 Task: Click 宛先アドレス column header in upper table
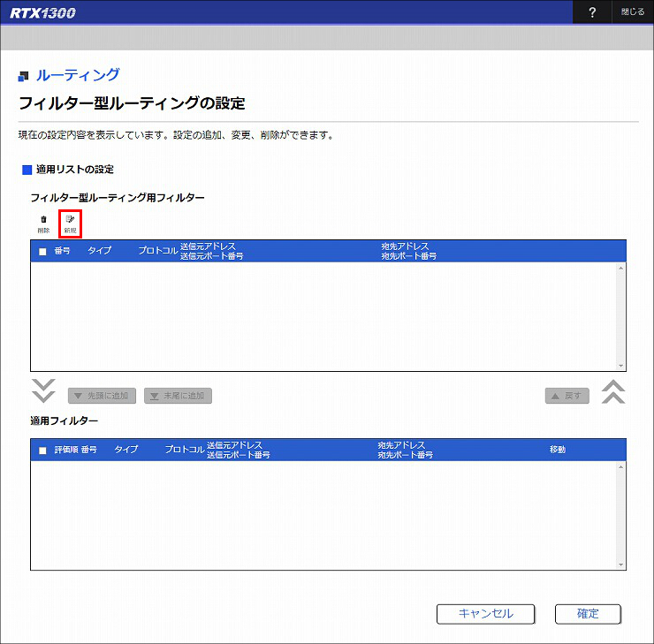(x=405, y=246)
